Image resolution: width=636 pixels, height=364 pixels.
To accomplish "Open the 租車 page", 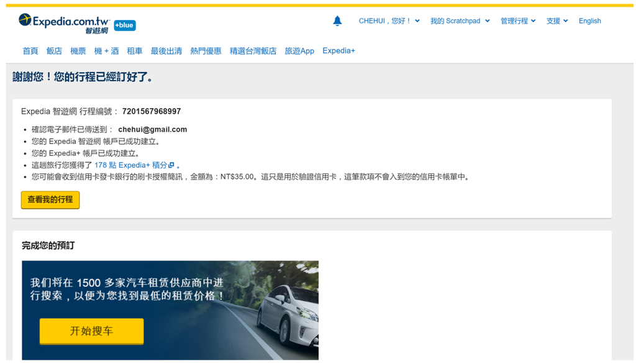I will coord(135,51).
